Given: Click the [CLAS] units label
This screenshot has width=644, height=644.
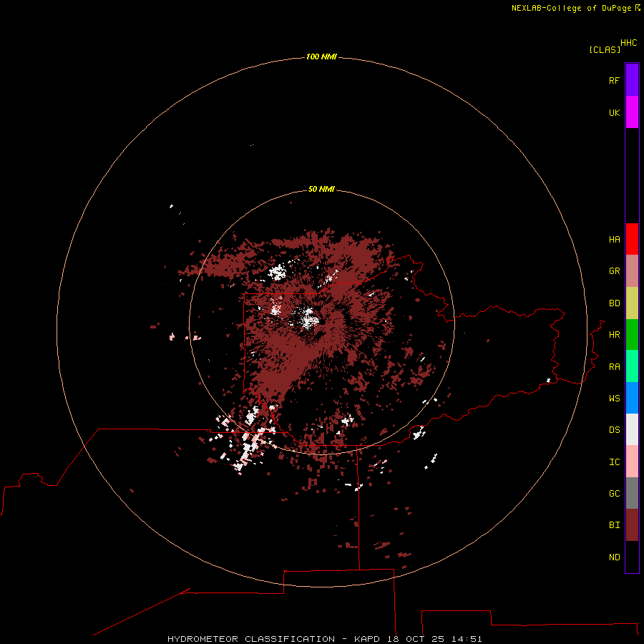Looking at the screenshot, I should coord(605,49).
